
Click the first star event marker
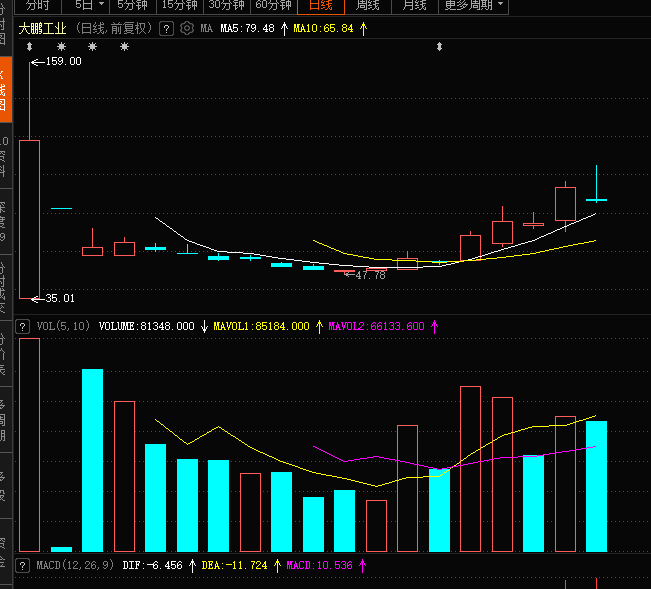[x=61, y=46]
